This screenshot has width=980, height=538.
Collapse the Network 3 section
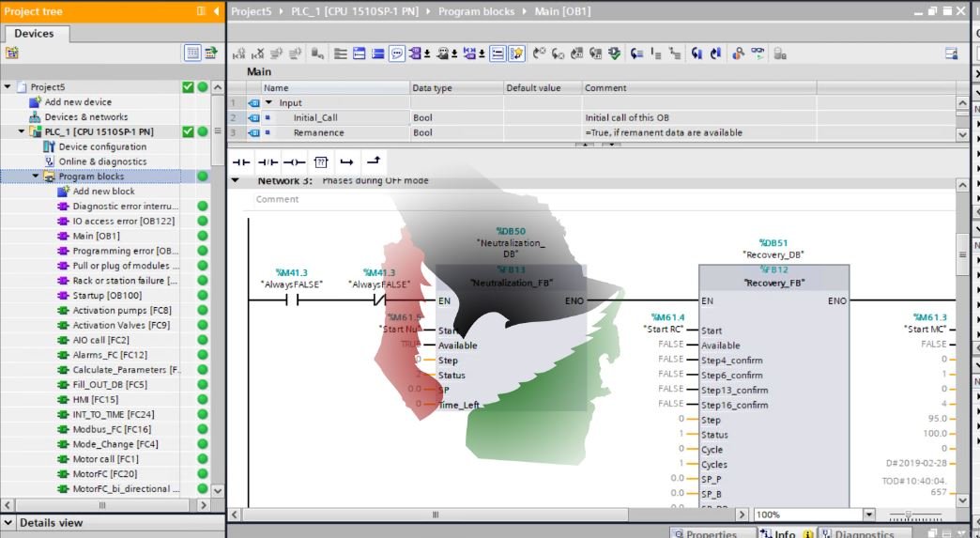pos(236,180)
